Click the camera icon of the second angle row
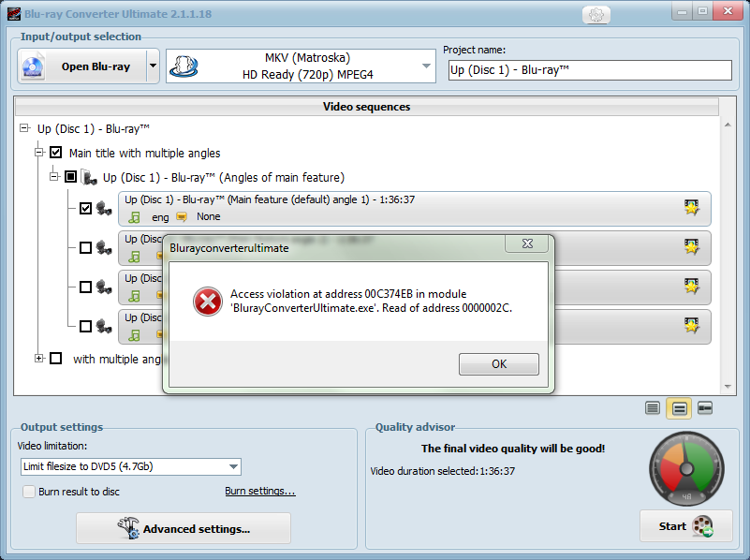 coord(104,248)
